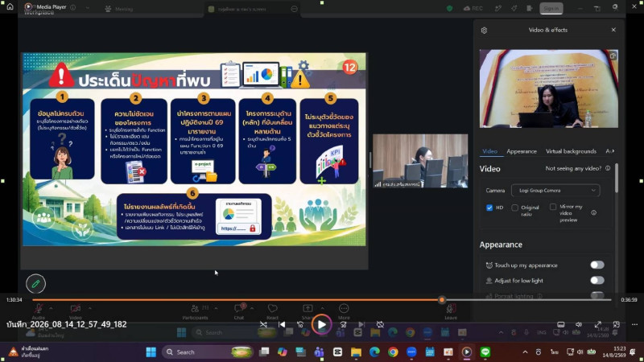The image size is (644, 362).
Task: Show hidden icons chevron in system tray
Action: coord(525,352)
